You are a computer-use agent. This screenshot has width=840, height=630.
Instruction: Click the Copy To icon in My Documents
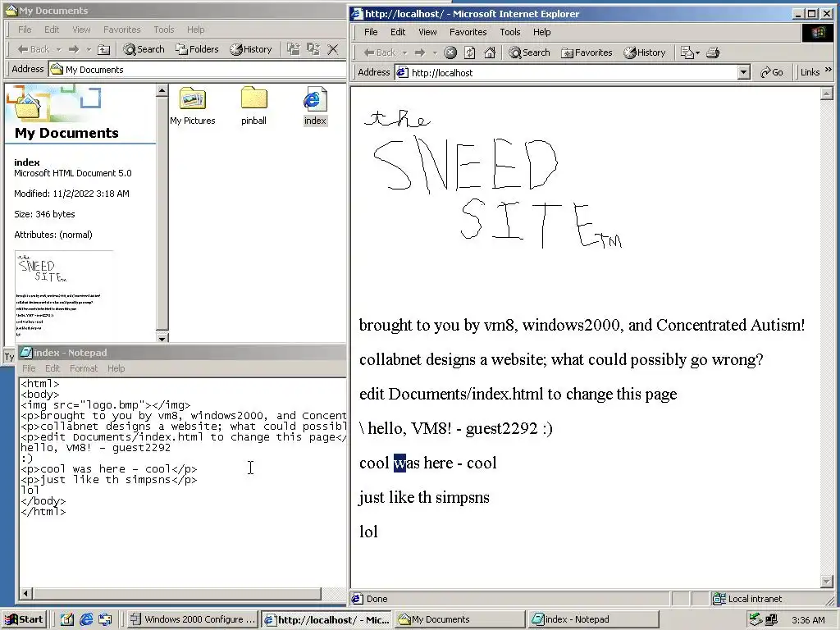pyautogui.click(x=313, y=49)
